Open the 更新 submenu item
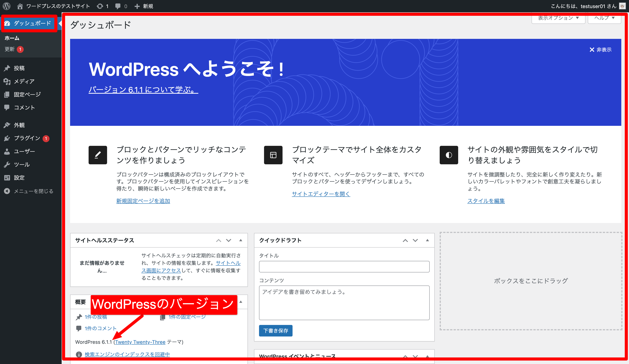 (9, 49)
